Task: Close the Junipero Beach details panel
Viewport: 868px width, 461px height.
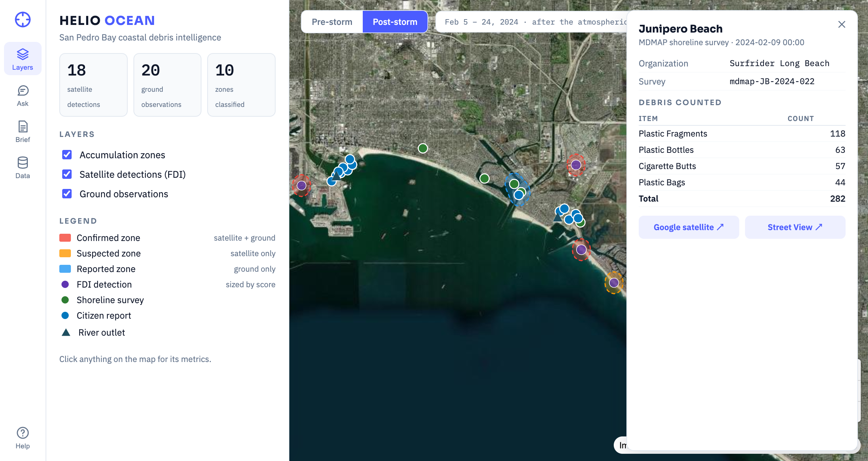Action: pyautogui.click(x=842, y=24)
